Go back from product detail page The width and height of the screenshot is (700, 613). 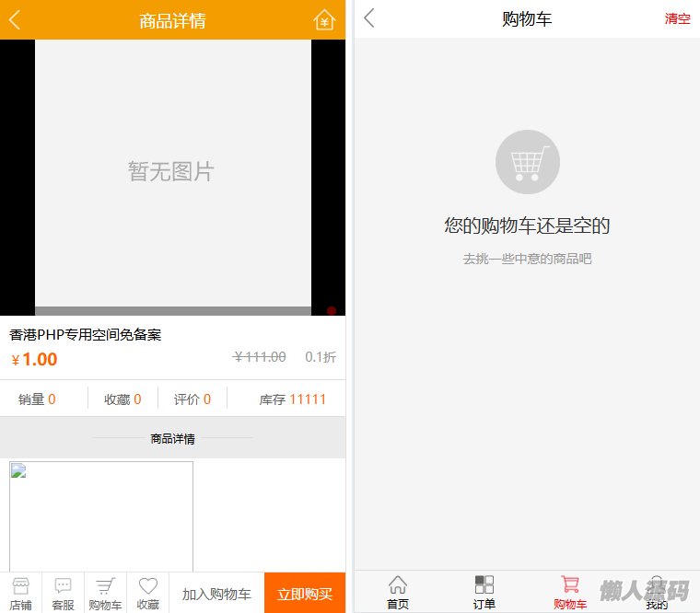(x=15, y=19)
